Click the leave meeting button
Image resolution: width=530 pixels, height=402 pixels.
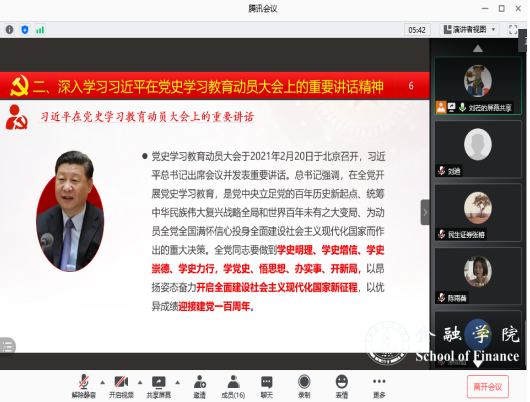pyautogui.click(x=487, y=386)
